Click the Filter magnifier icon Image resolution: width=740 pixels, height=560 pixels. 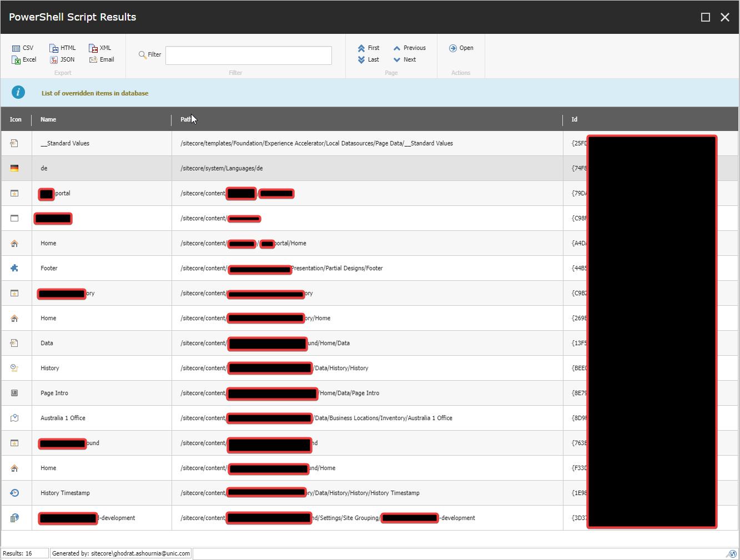pos(143,55)
